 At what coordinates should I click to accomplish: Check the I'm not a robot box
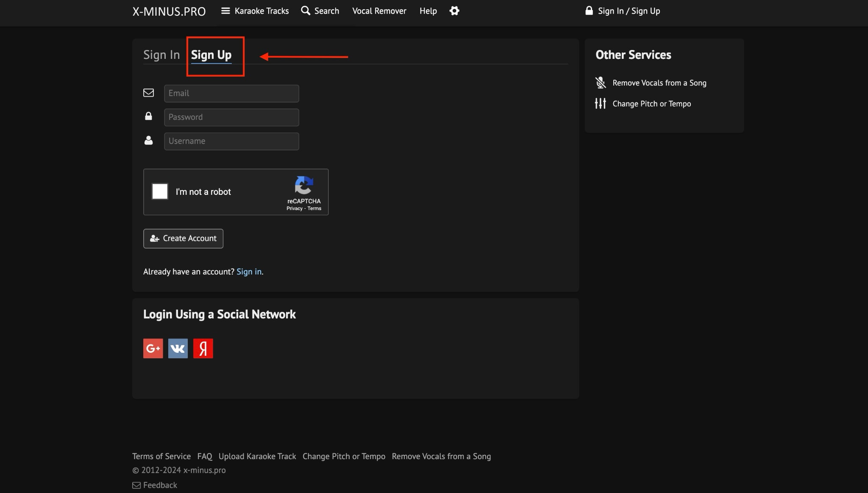160,191
